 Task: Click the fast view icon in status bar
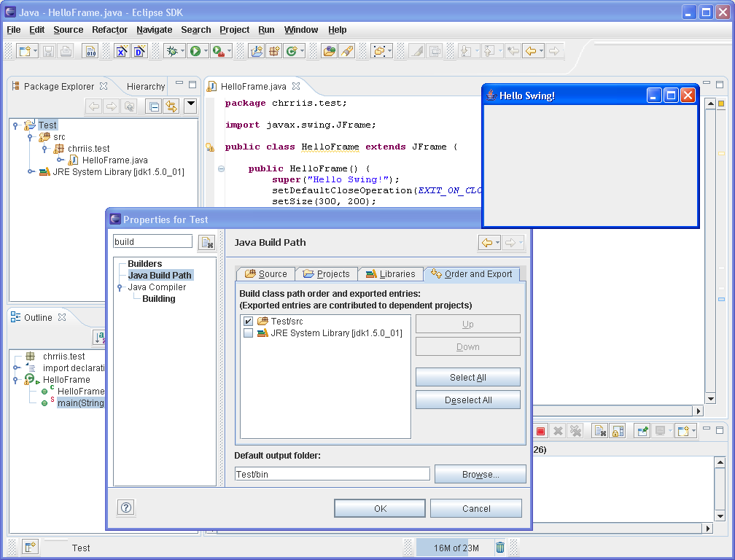(30, 547)
